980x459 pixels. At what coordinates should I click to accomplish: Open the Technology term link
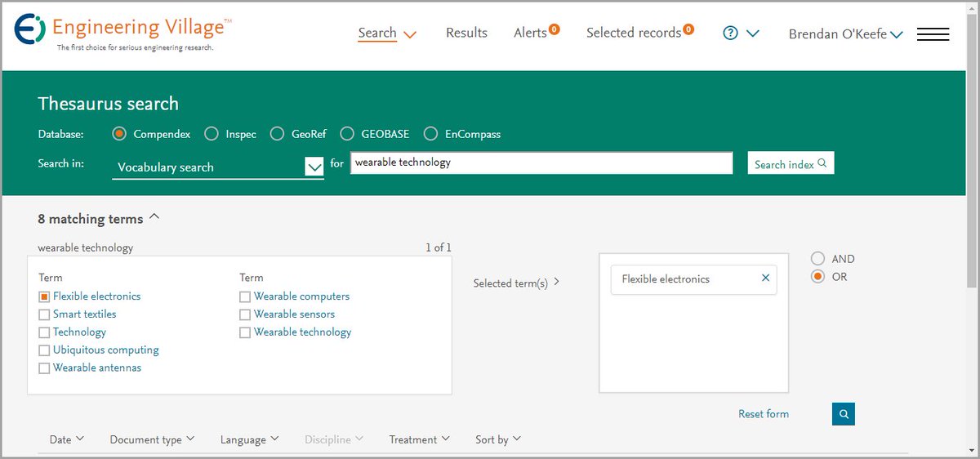tap(79, 332)
